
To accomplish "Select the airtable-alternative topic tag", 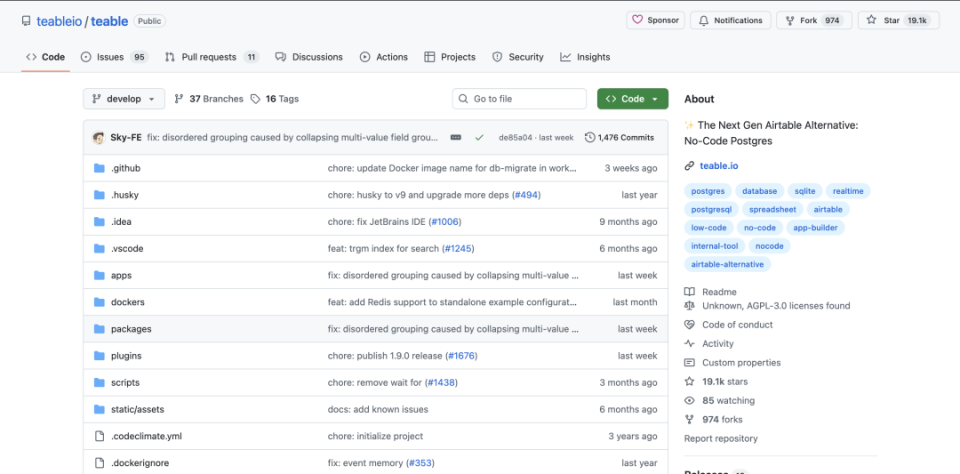I will pyautogui.click(x=727, y=265).
